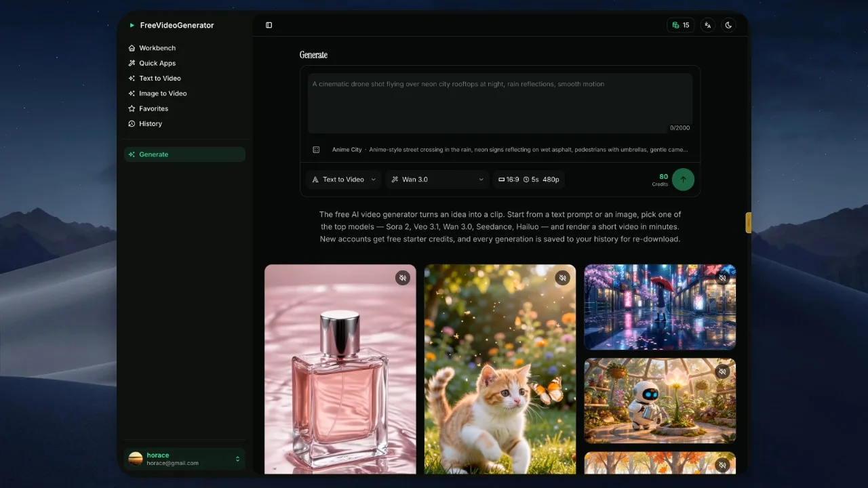Open the neon rainy street thumbnail
This screenshot has width=868, height=488.
660,307
